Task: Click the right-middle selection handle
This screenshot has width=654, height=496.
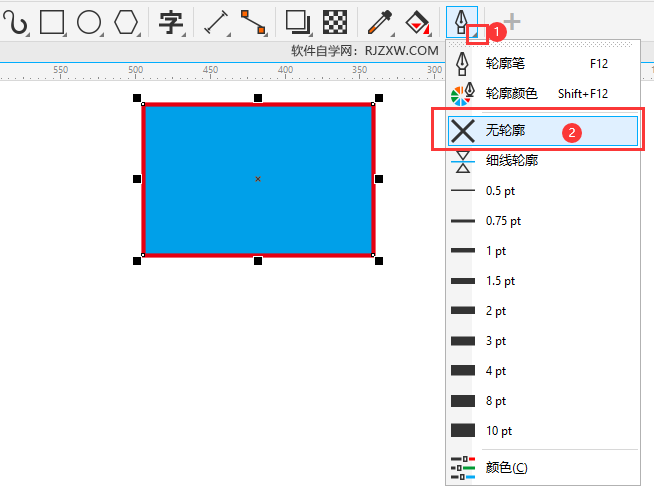Action: [x=379, y=179]
